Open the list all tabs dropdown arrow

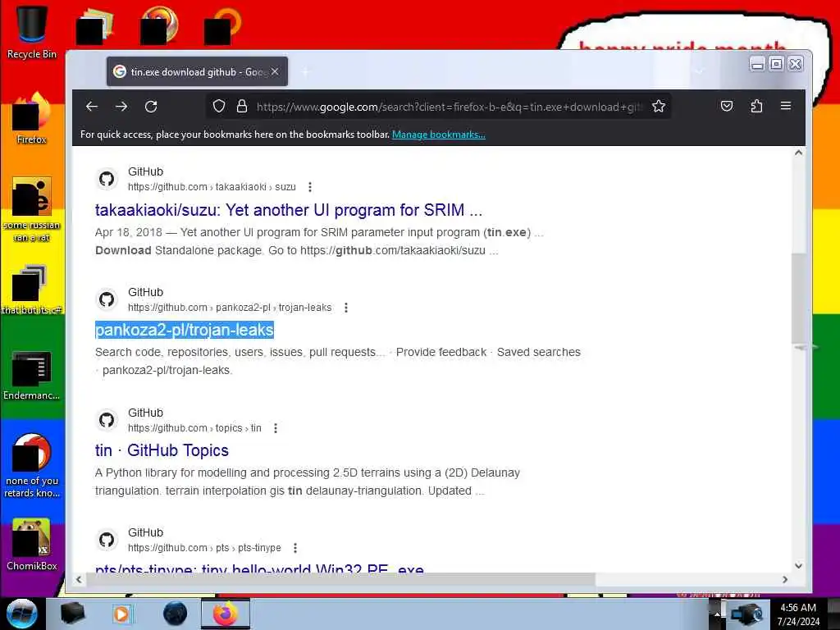(x=699, y=71)
